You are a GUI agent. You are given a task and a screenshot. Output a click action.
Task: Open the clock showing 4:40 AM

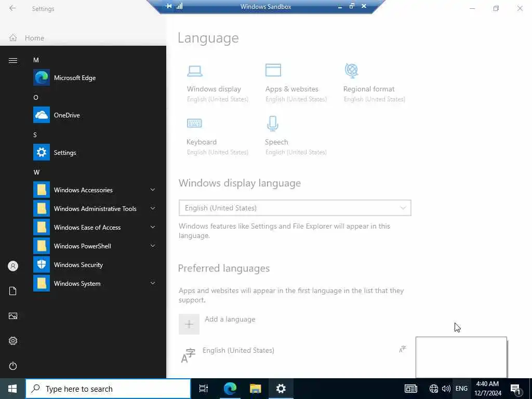(x=487, y=389)
